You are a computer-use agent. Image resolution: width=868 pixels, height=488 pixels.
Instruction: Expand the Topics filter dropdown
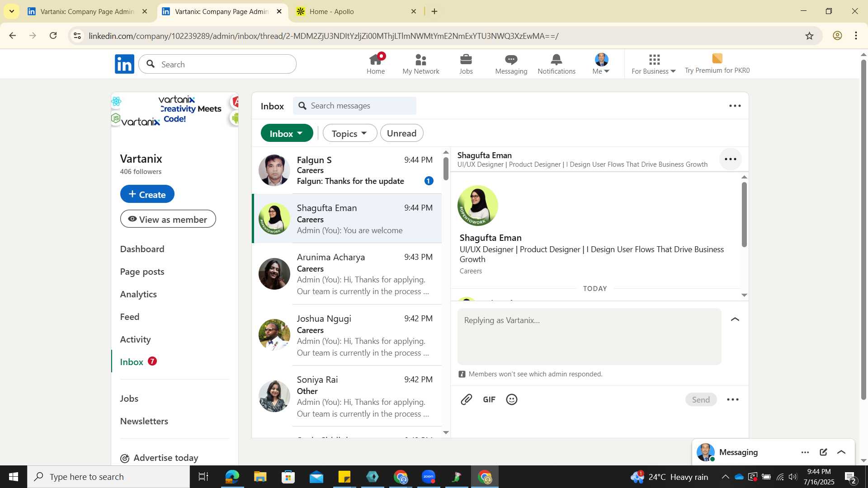(349, 133)
